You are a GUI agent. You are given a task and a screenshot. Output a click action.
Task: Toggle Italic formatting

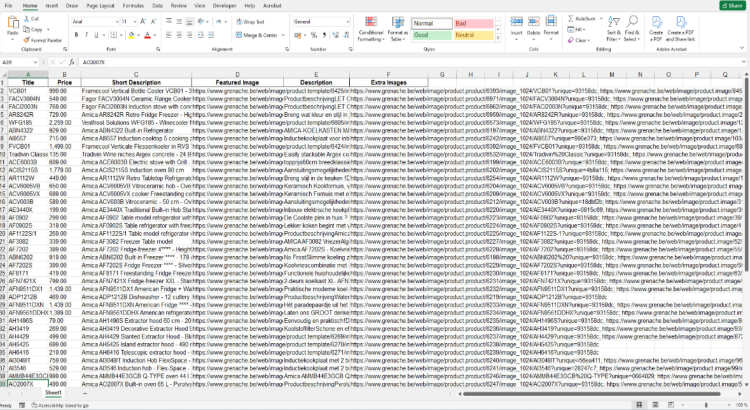[86, 35]
